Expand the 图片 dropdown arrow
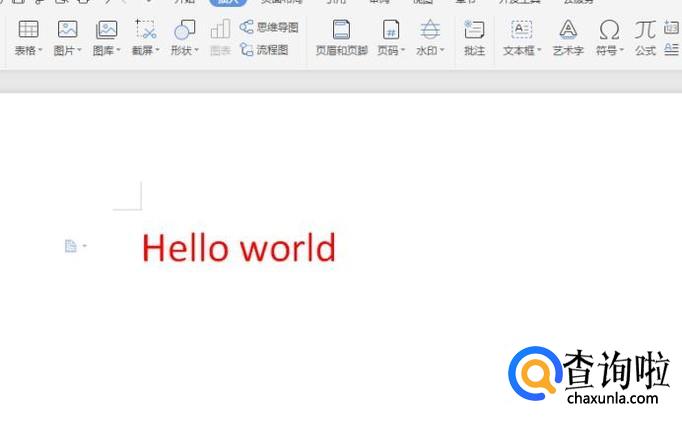 (x=80, y=50)
